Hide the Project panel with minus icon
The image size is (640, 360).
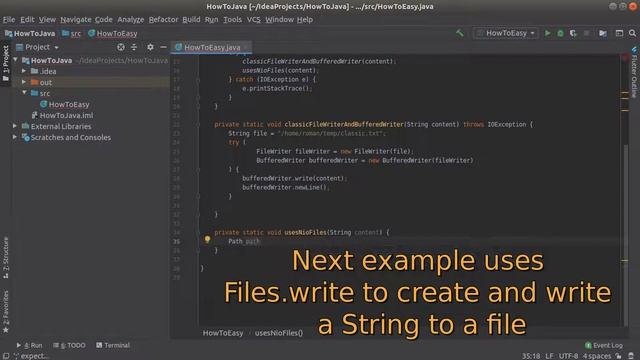163,47
